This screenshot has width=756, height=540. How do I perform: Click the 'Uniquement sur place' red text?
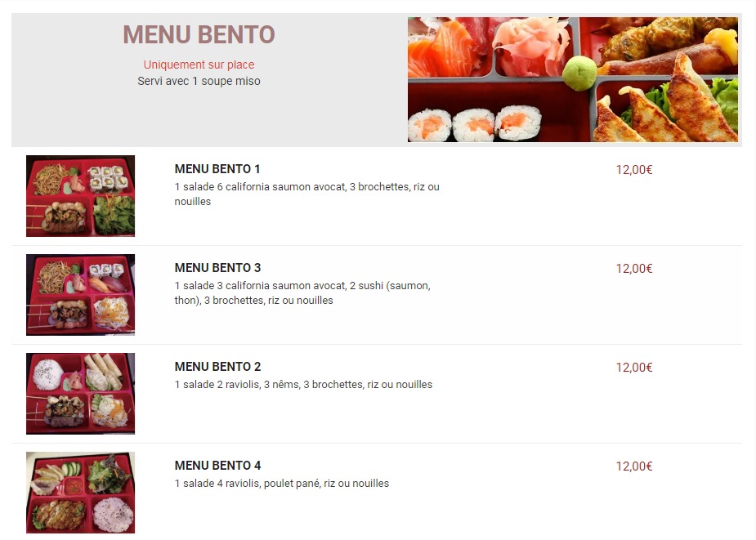click(x=199, y=65)
